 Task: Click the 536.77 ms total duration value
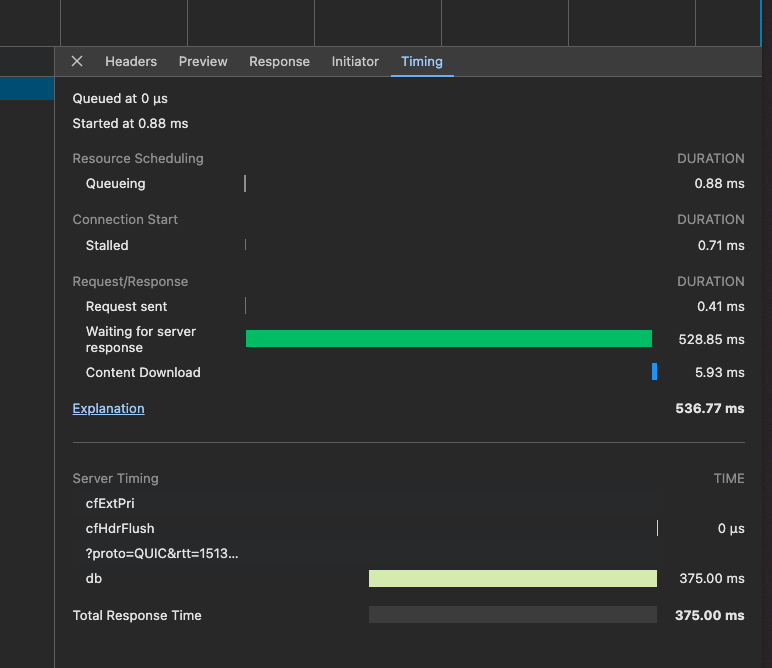[x=710, y=408]
